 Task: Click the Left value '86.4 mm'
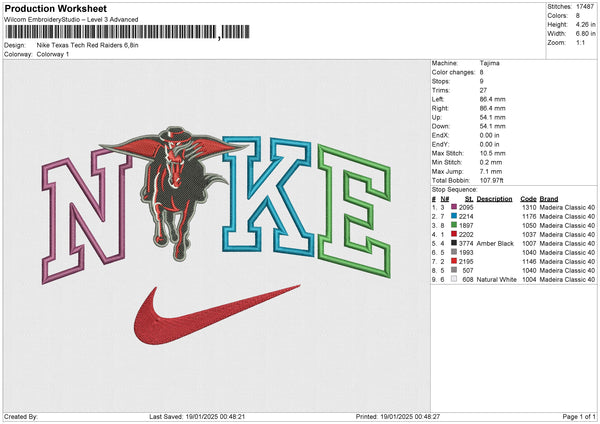[x=492, y=99]
